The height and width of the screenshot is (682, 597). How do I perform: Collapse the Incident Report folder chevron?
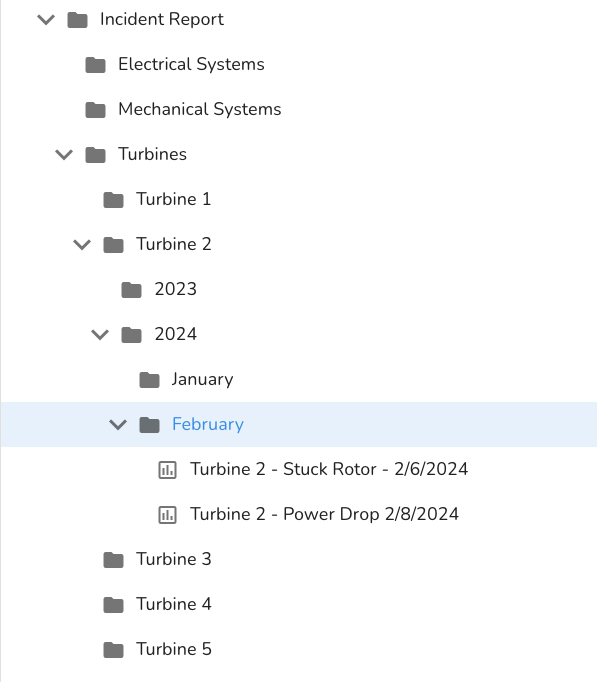pos(46,20)
